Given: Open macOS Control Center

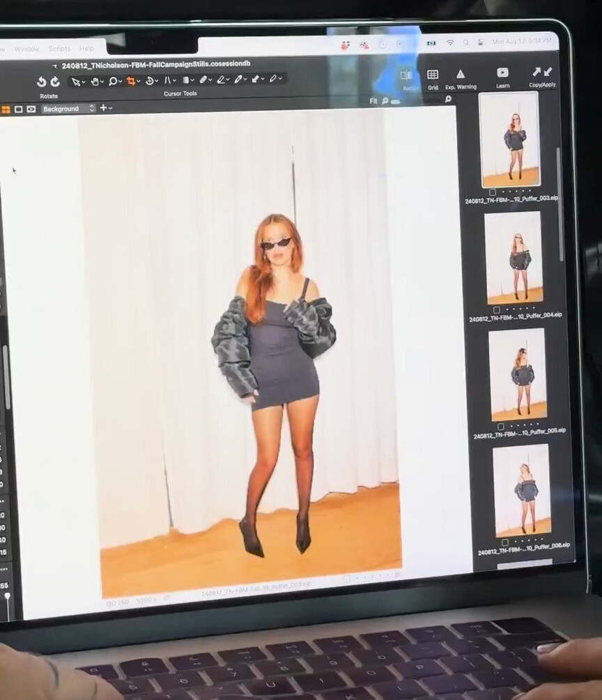Looking at the screenshot, I should (x=481, y=42).
